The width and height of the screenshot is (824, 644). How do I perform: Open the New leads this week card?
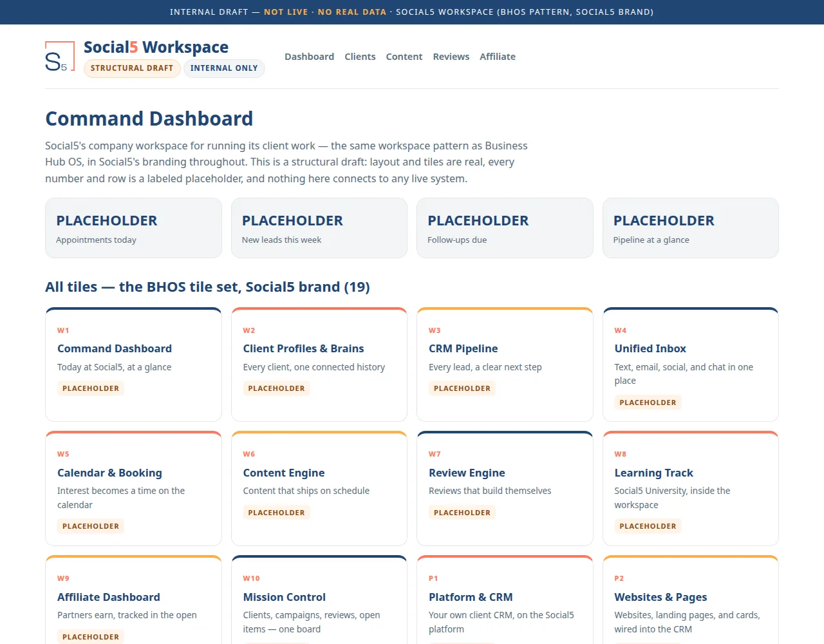319,228
